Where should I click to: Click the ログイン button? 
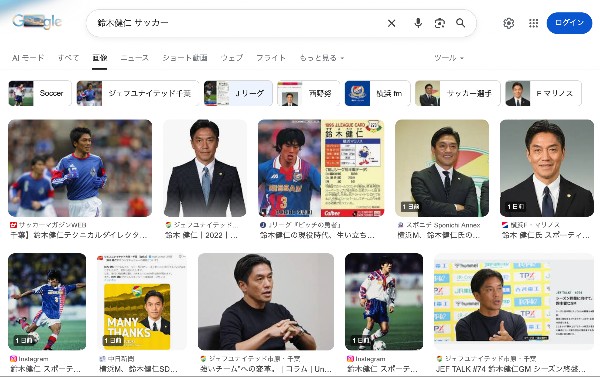(569, 23)
